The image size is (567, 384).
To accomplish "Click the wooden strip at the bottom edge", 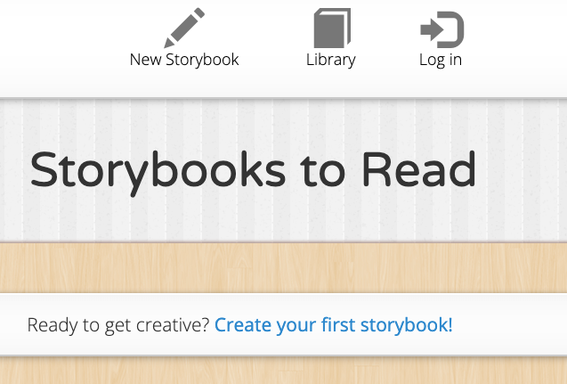I will tap(284, 371).
